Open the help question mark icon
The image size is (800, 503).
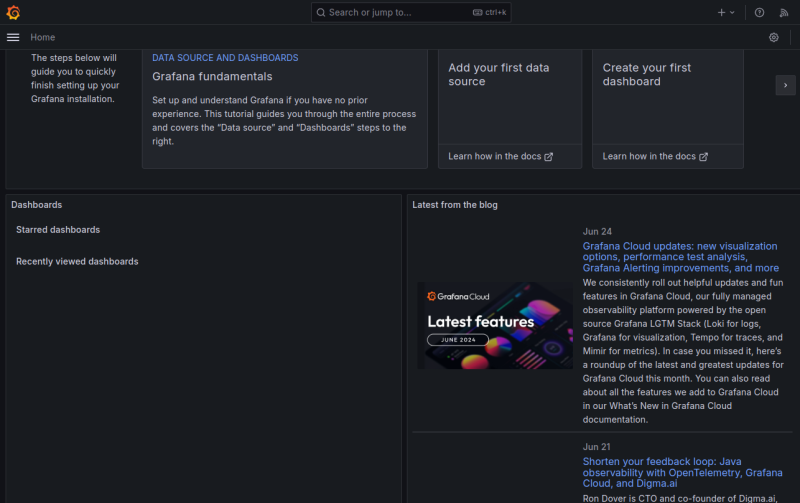coord(759,12)
